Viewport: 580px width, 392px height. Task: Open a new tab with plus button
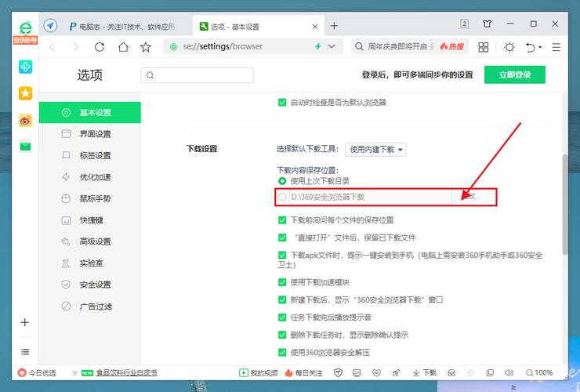tap(334, 26)
